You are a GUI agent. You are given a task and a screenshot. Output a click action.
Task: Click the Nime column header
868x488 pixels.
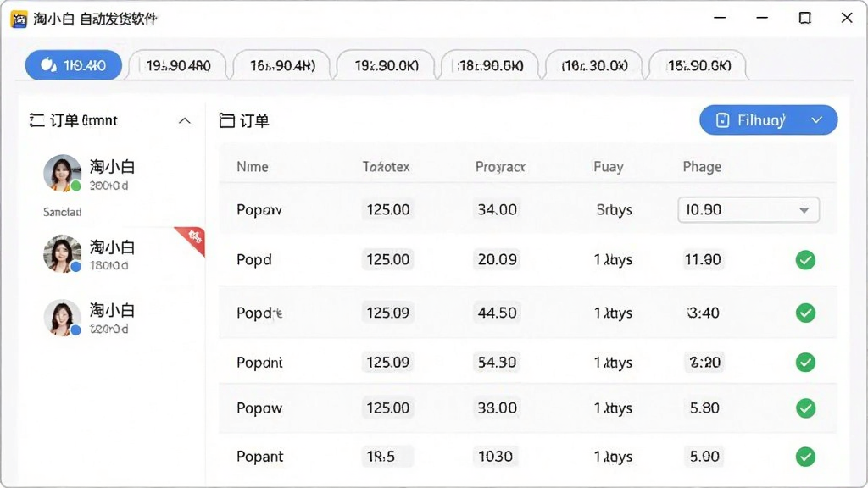(253, 167)
